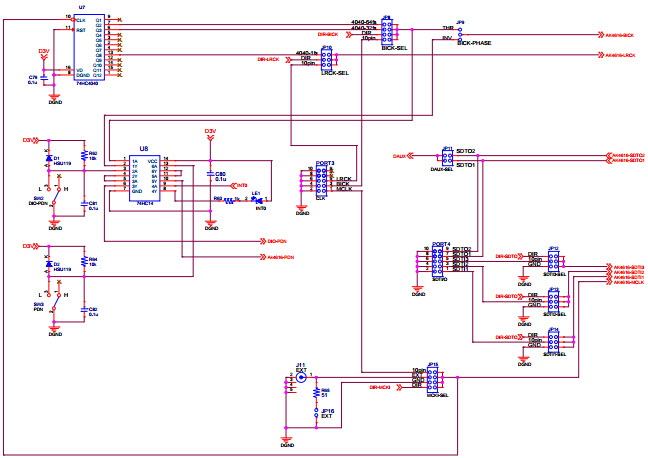This screenshot has height=458, width=648.
Task: Click the U8 74HC14 inverter chip
Action: [139, 176]
